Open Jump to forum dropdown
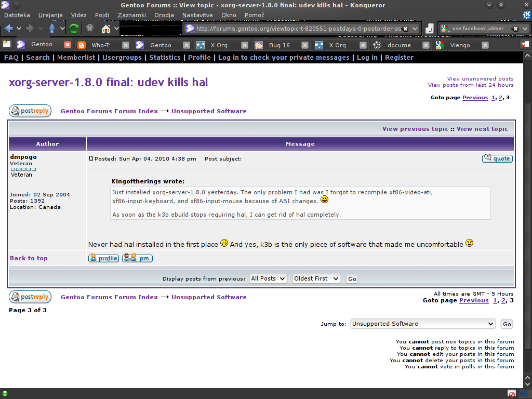The image size is (532, 399). pos(423,324)
